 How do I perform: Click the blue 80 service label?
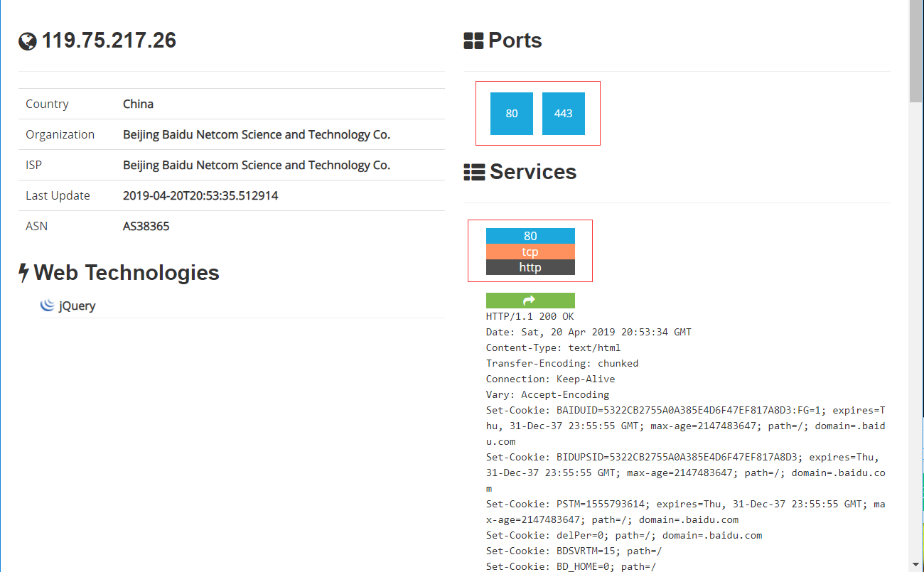530,236
